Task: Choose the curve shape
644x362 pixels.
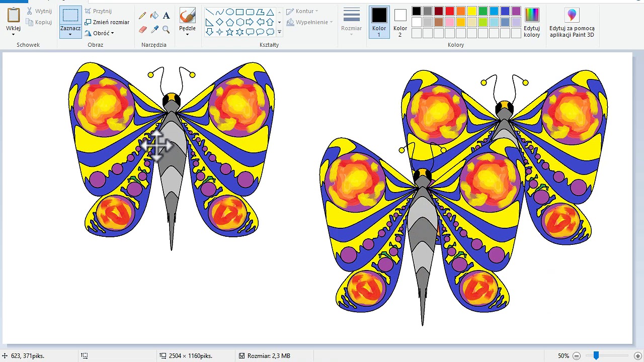Action: click(x=219, y=12)
